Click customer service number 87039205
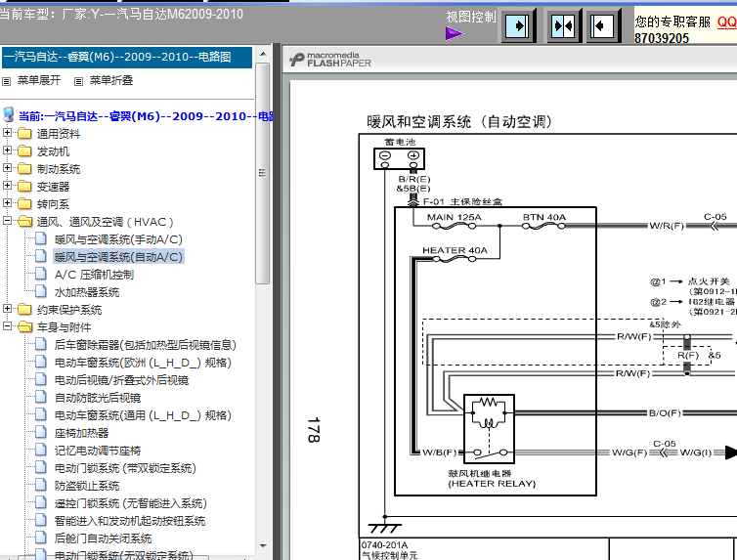The height and width of the screenshot is (560, 737). coord(662,38)
